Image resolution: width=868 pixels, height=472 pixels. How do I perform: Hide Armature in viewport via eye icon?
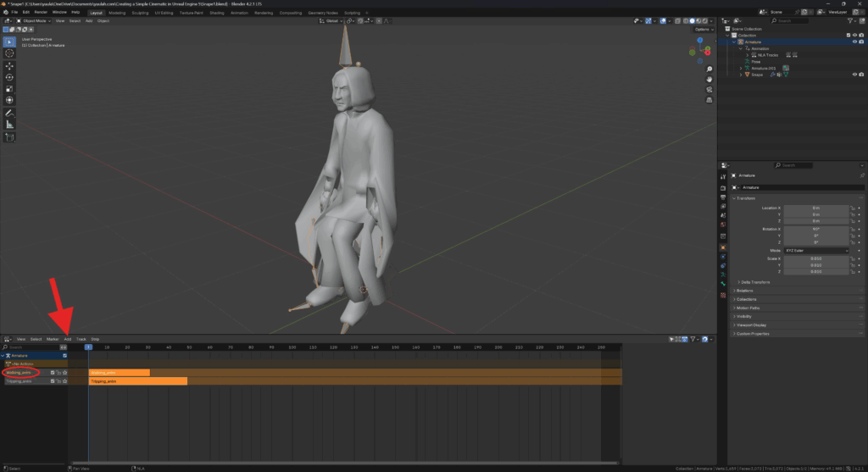click(854, 42)
